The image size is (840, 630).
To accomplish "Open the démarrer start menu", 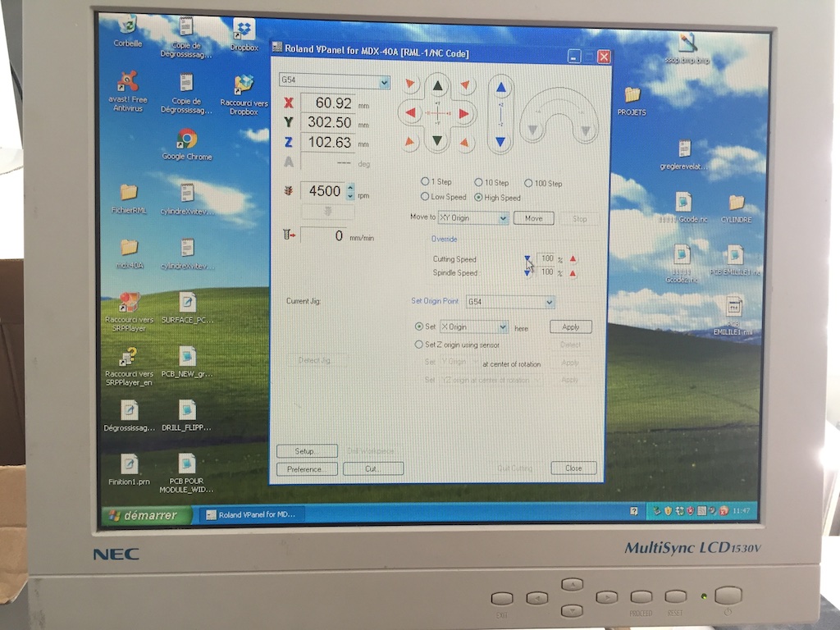I will click(x=148, y=515).
